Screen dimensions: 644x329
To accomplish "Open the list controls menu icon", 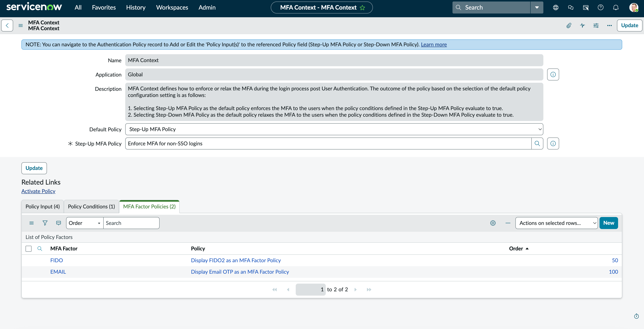I will [x=32, y=223].
